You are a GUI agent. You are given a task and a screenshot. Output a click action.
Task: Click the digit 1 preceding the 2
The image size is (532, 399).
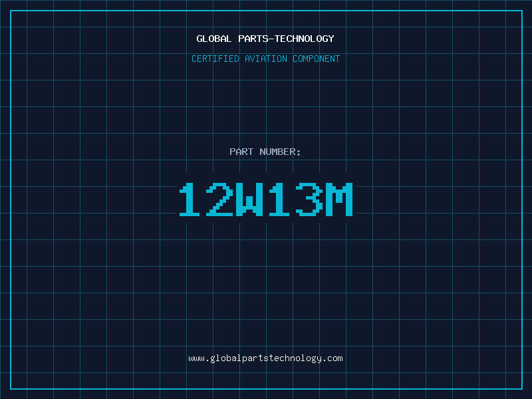[x=190, y=199]
